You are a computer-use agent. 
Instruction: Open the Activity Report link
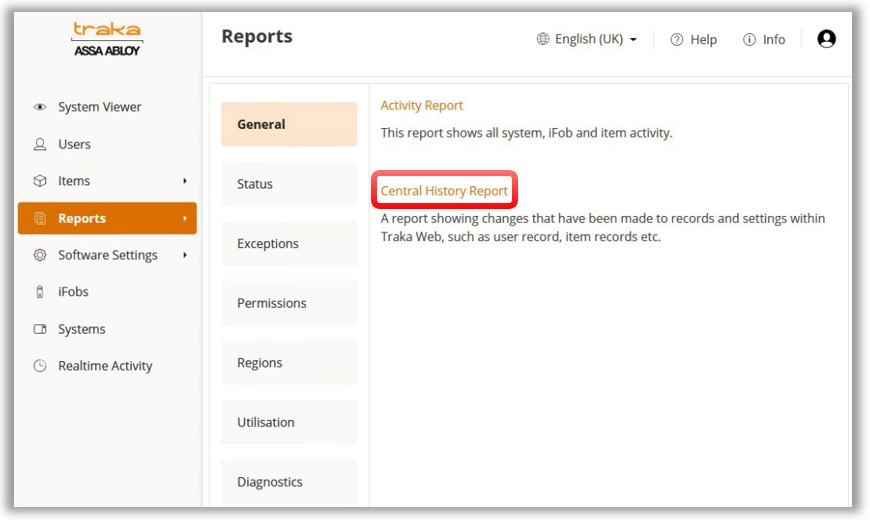[421, 105]
